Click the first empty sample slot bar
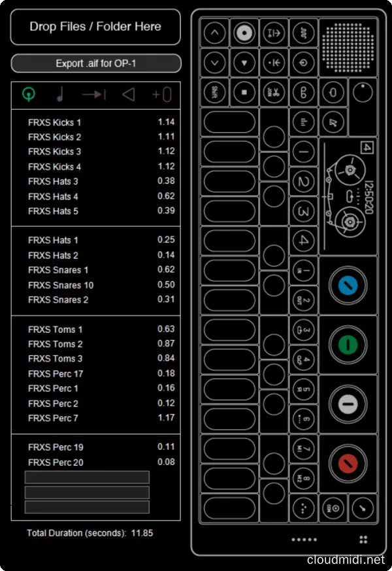Screen dimensions: 392x571 click(x=87, y=477)
